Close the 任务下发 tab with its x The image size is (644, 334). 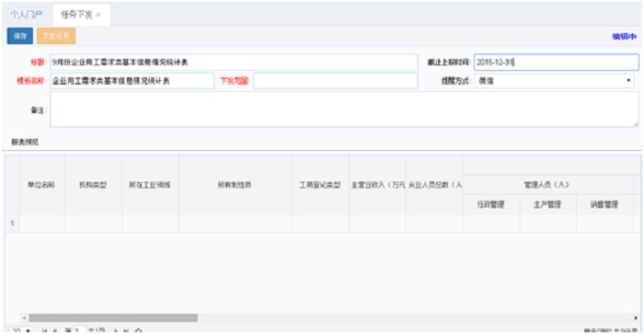98,15
